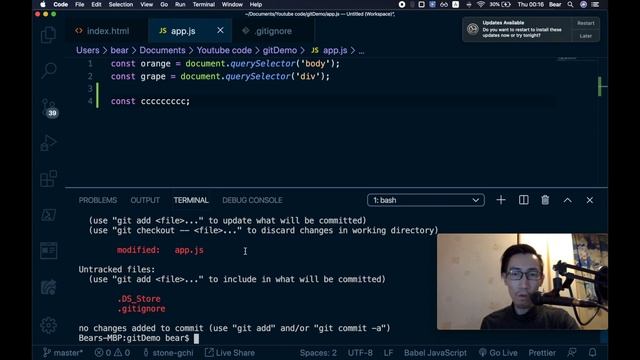Click Restart in the Updates Available notification
The width and height of the screenshot is (640, 360).
click(586, 23)
